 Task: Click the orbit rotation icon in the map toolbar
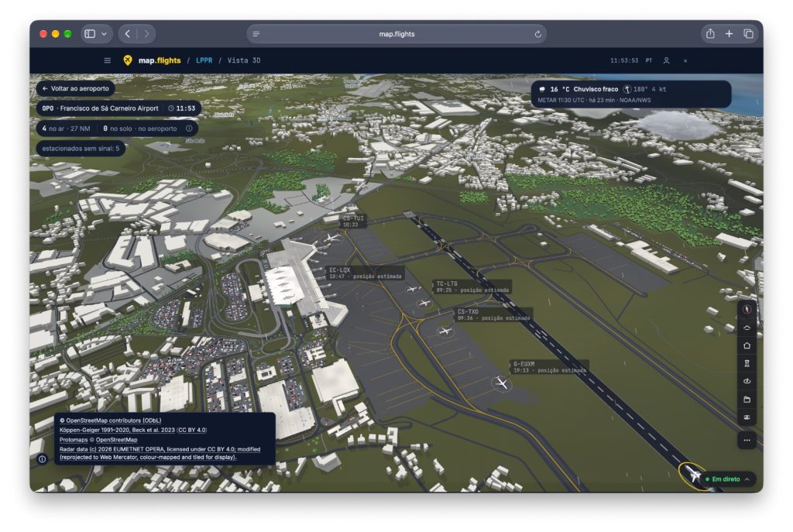747,381
